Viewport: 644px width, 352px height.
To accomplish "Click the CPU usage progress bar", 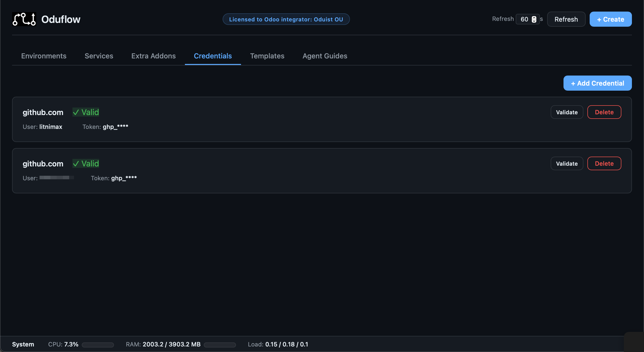I will coord(98,345).
